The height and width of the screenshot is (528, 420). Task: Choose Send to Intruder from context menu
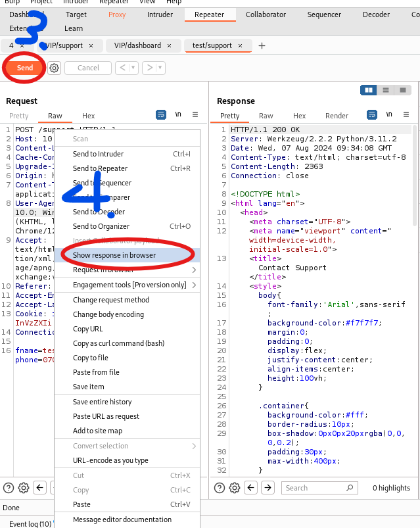tap(128, 154)
